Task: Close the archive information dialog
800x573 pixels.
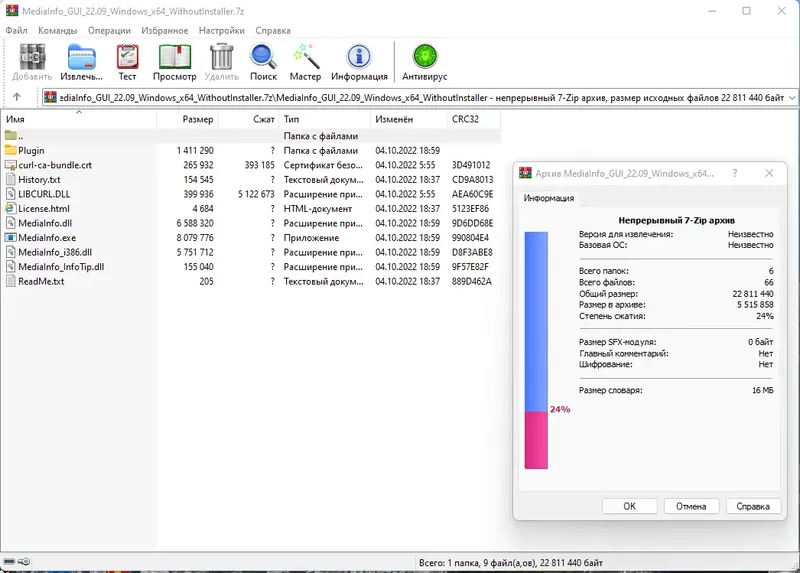Action: click(769, 173)
